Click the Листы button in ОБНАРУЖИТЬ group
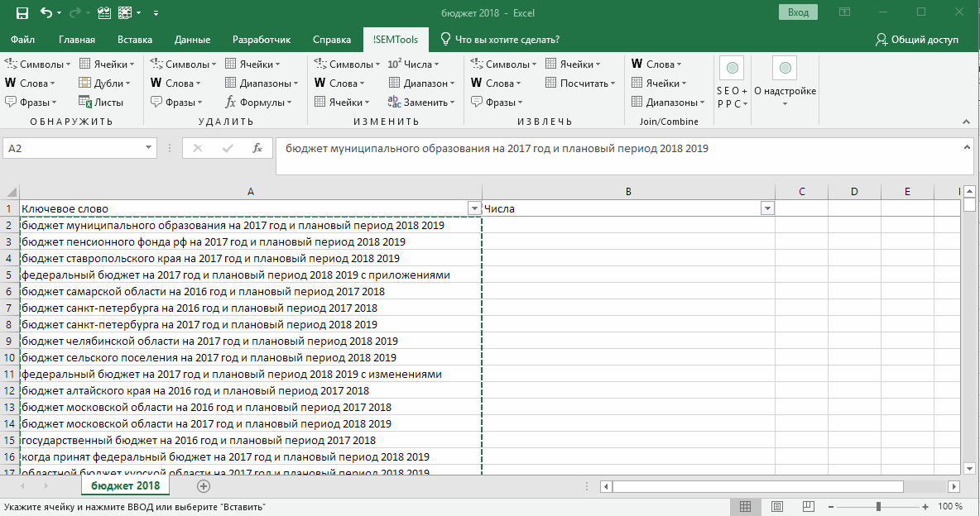This screenshot has height=516, width=980. 101,103
